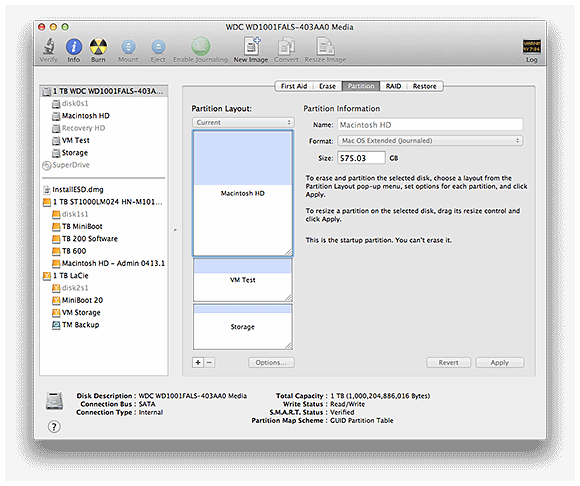Select the Storage partition block

[243, 327]
